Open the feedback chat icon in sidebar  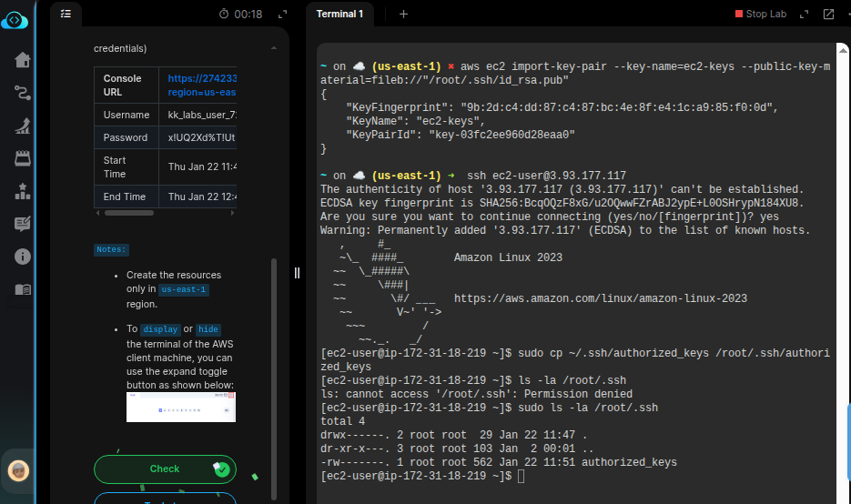point(23,224)
